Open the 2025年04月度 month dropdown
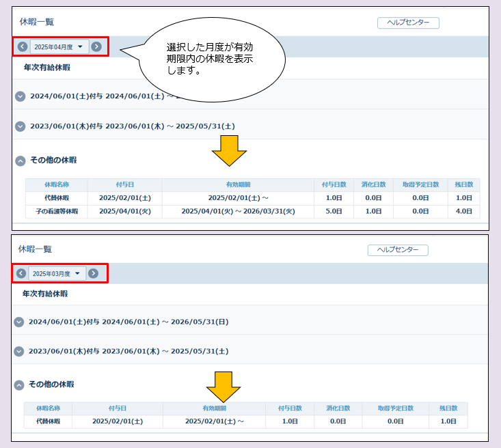The height and width of the screenshot is (448, 501). (x=59, y=46)
